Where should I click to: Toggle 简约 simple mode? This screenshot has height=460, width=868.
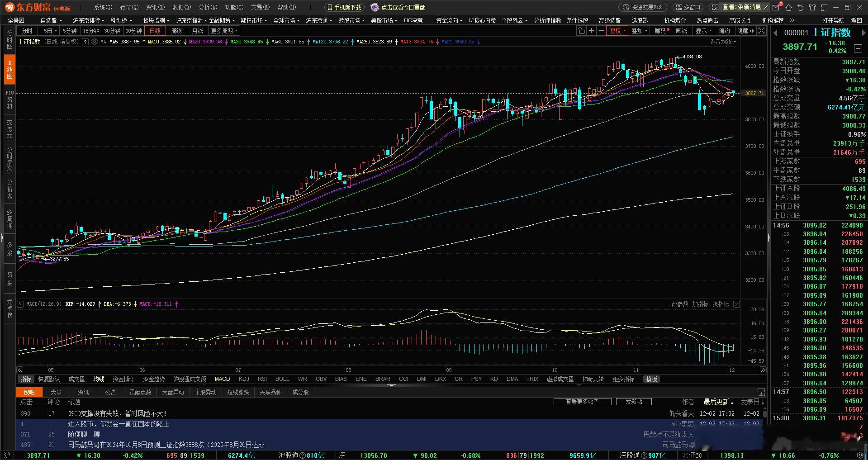tap(725, 31)
